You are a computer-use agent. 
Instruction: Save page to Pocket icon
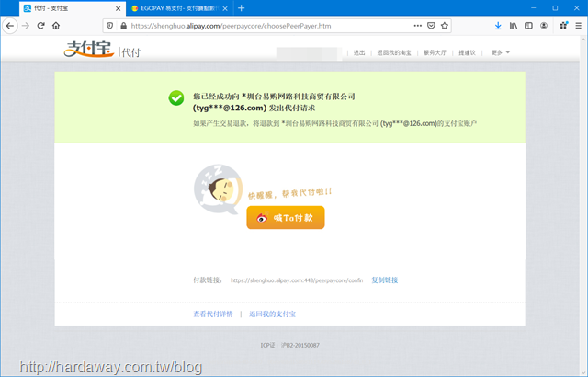[431, 26]
